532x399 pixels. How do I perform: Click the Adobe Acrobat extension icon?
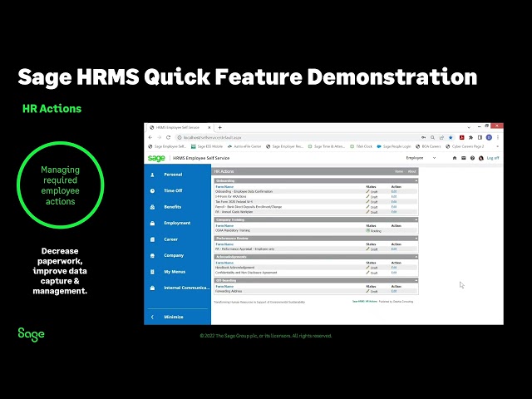pos(462,137)
